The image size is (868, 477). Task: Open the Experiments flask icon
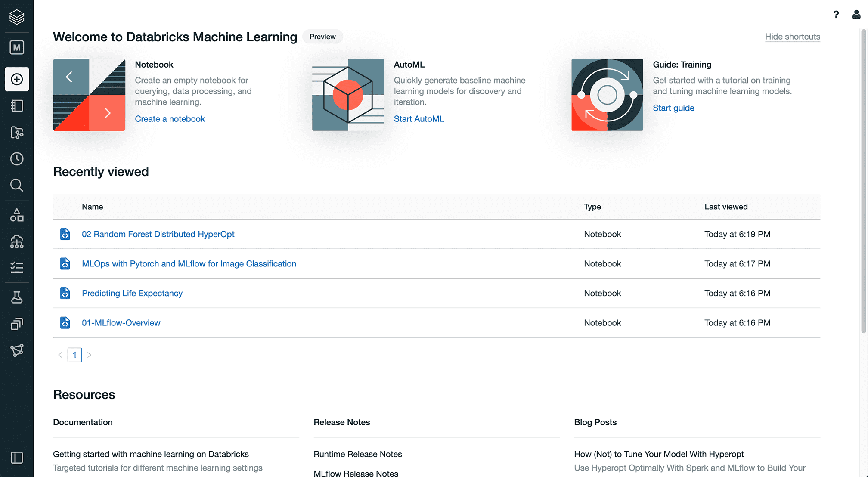click(17, 297)
